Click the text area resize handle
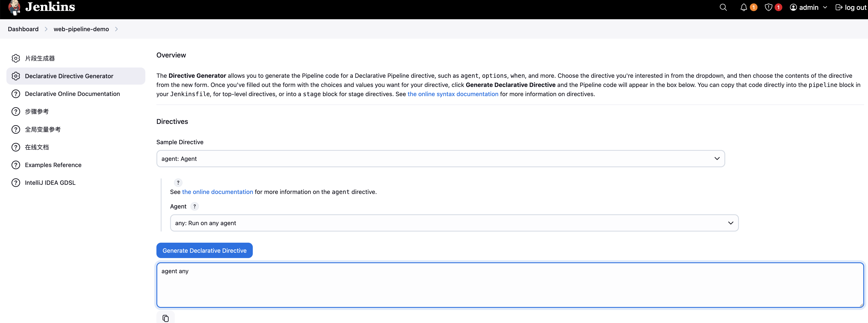 [x=861, y=305]
